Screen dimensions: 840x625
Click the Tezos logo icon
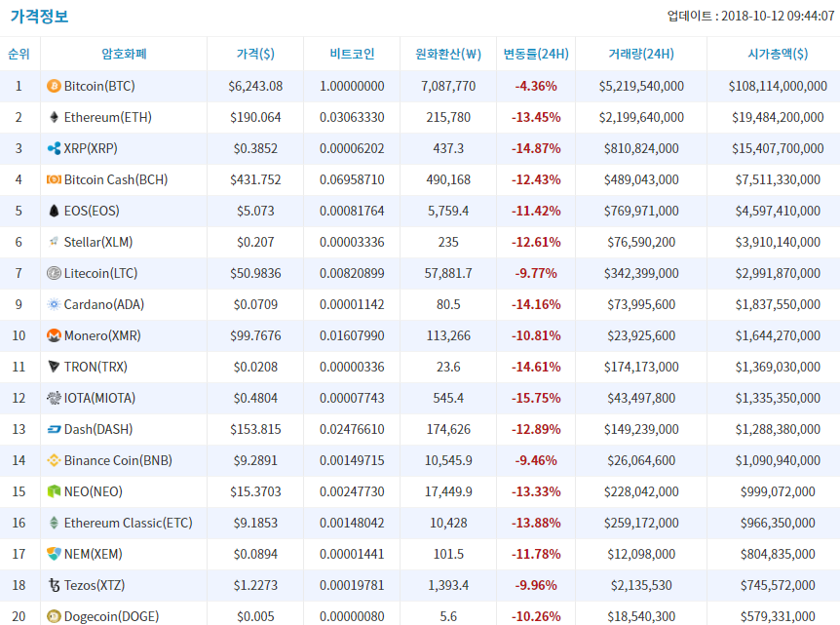pyautogui.click(x=54, y=585)
